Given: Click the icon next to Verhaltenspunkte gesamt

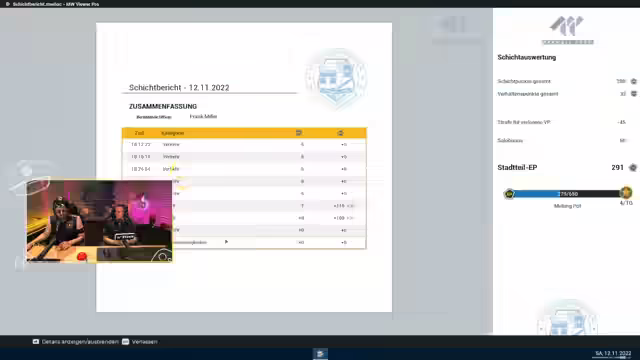Looking at the screenshot, I should 633,94.
